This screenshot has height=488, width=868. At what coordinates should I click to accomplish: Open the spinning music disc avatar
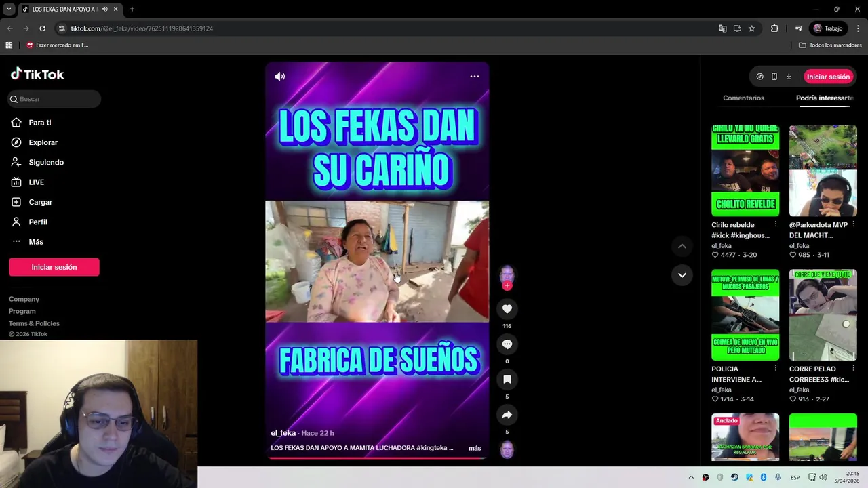(x=507, y=449)
